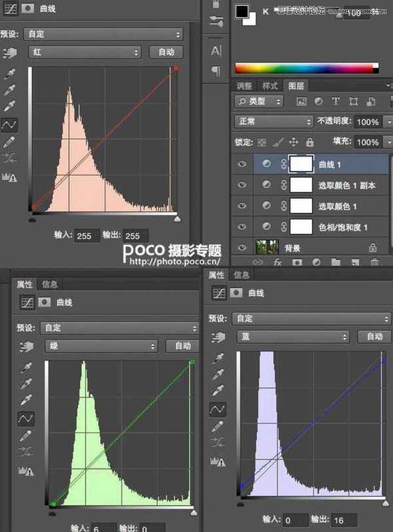This screenshot has width=393, height=532.
Task: Open the 蓝 channel dropdown
Action: pos(291,336)
